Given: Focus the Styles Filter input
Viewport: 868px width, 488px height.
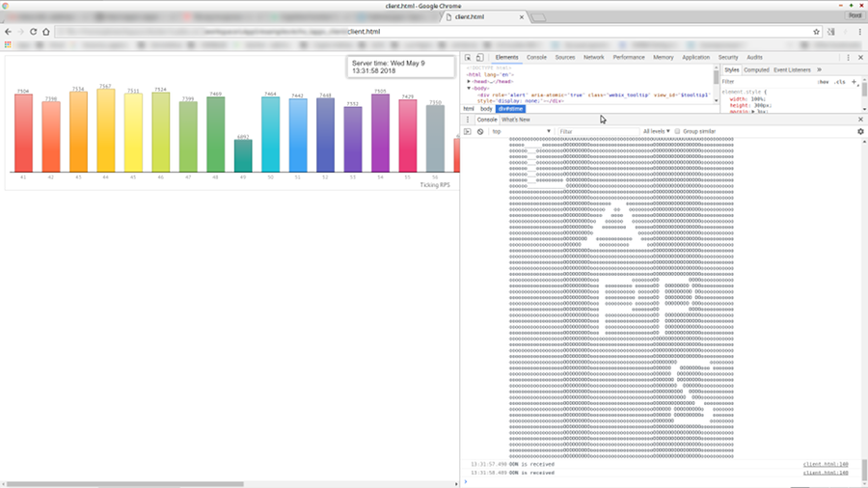Looking at the screenshot, I should click(769, 82).
